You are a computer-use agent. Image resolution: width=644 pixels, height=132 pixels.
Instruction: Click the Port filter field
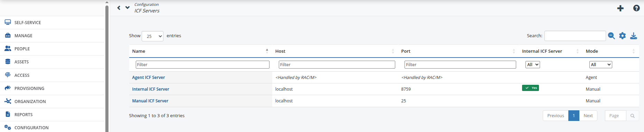point(460,64)
